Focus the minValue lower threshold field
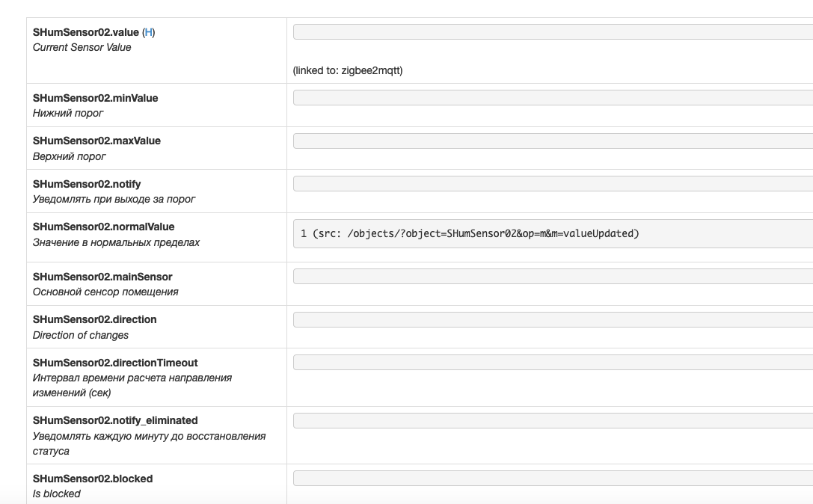 [x=553, y=98]
